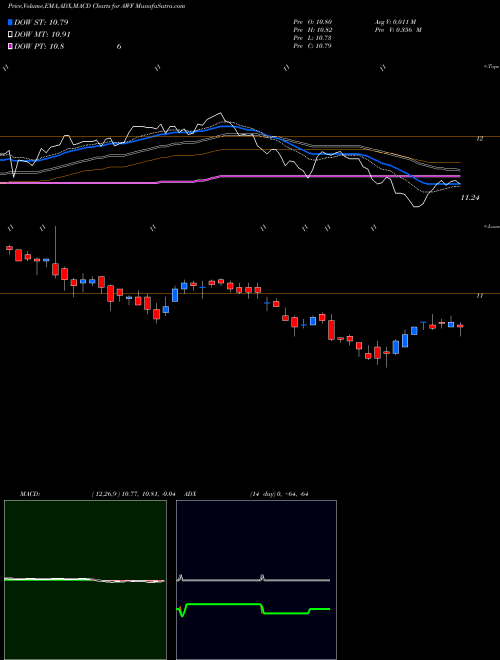This screenshot has width=500, height=660.
Task: Click the 'Avg V: 0.011 M' volume text
Action: pos(395,22)
